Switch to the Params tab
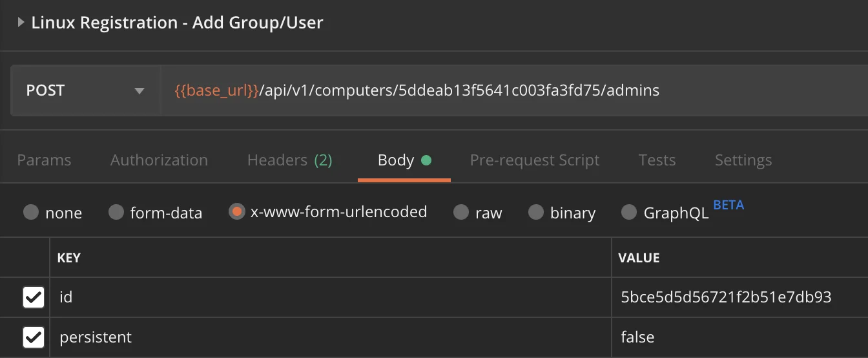This screenshot has width=868, height=358. tap(44, 160)
